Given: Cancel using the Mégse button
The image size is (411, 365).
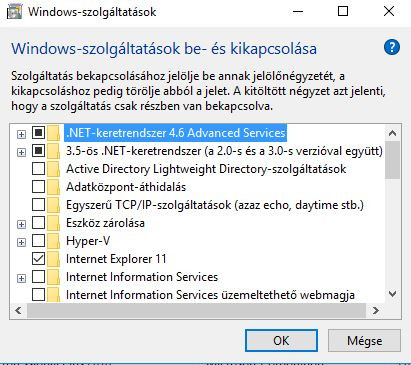Looking at the screenshot, I should point(364,341).
